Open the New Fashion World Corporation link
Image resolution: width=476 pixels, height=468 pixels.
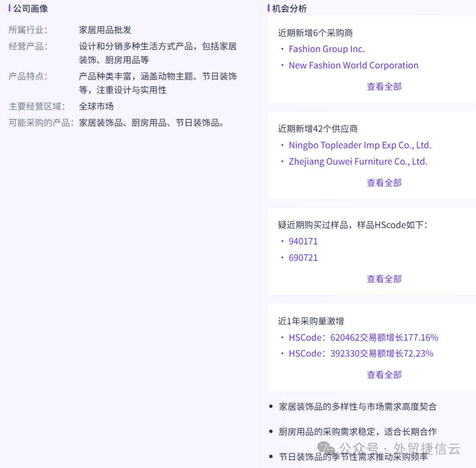(x=353, y=65)
